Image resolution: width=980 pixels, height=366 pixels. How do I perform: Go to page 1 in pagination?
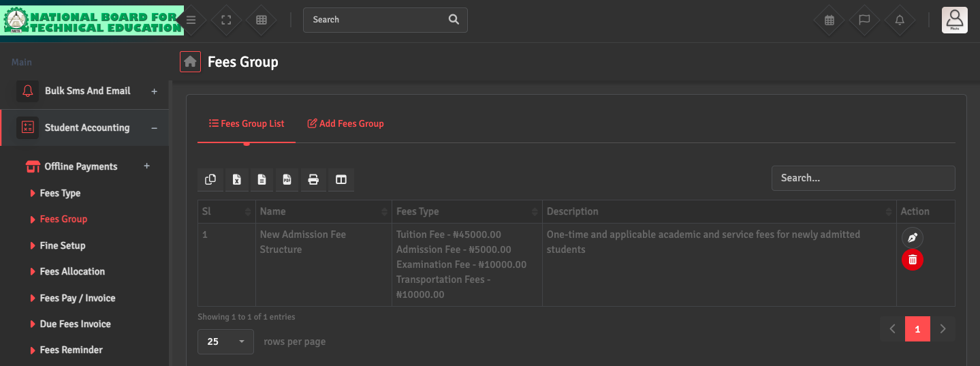coord(917,329)
